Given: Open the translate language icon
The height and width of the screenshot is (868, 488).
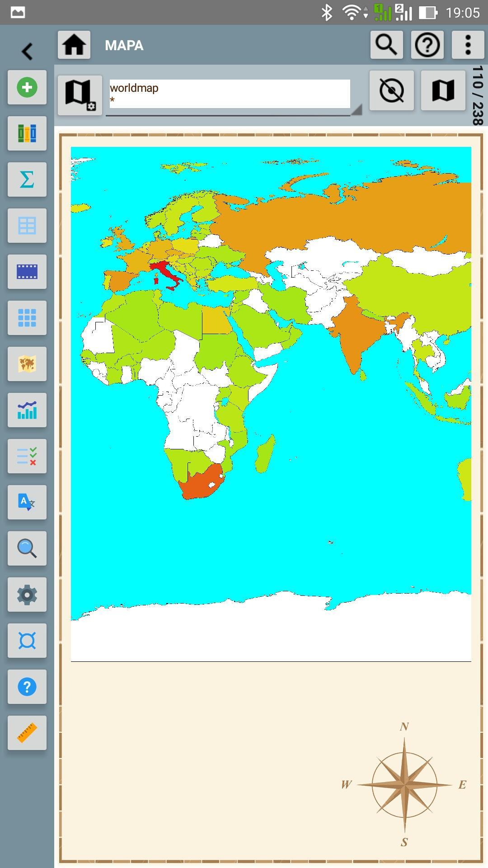Looking at the screenshot, I should (27, 502).
